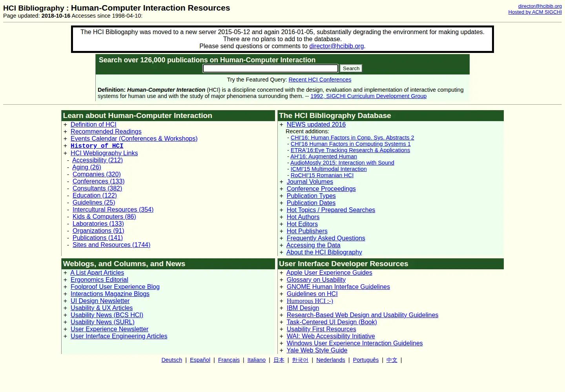Open WAI: Web Accessibility Initiative
The height and width of the screenshot is (392, 565).
[331, 336]
